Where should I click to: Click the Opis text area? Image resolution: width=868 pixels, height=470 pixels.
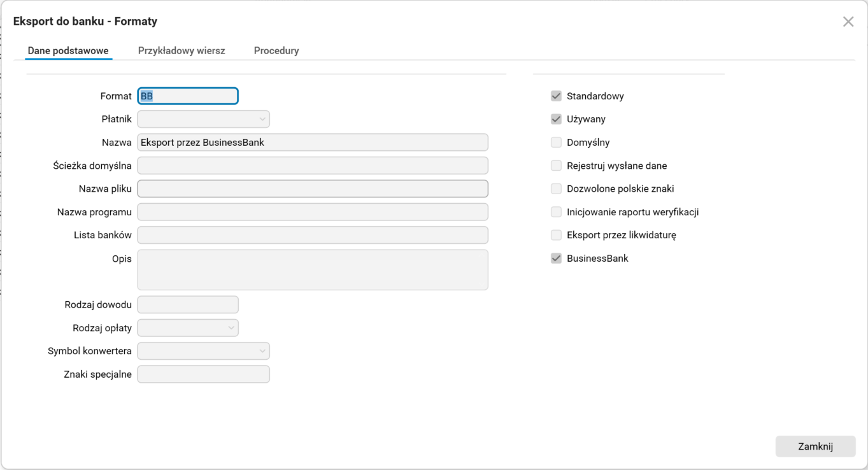coord(313,269)
